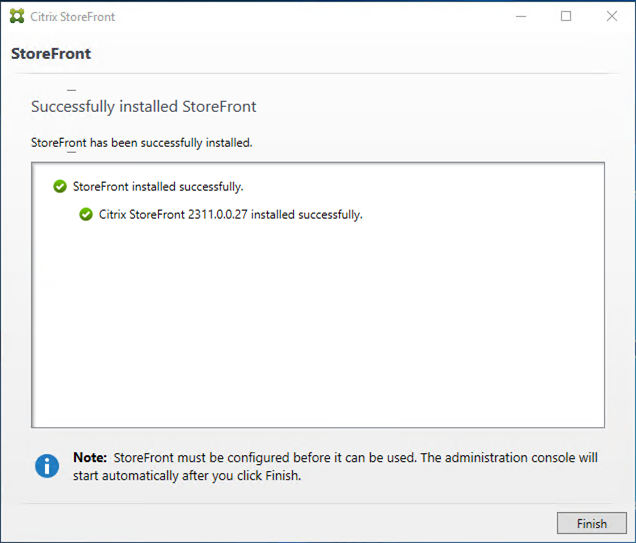Image resolution: width=636 pixels, height=543 pixels.
Task: Close the Citrix StoreFront installer window
Action: pyautogui.click(x=612, y=16)
